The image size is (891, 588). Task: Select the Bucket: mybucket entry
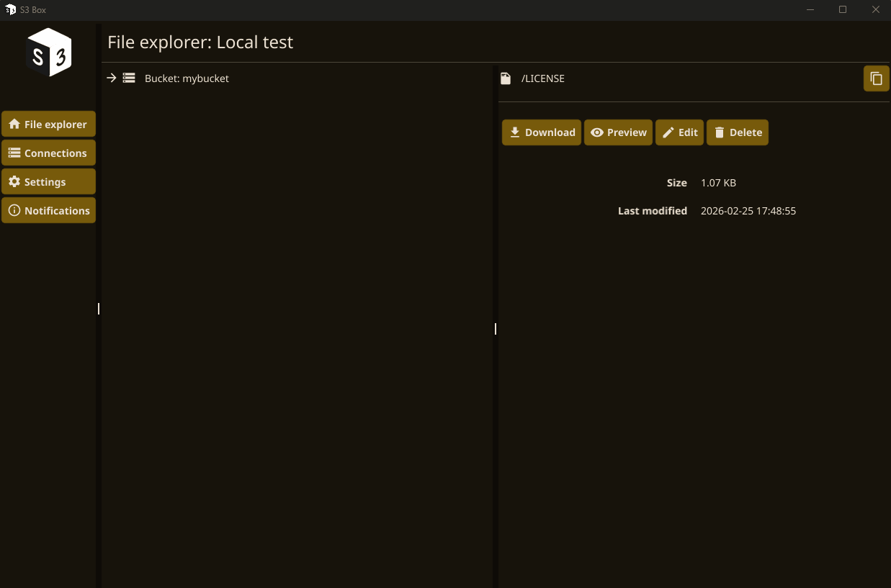click(x=186, y=78)
